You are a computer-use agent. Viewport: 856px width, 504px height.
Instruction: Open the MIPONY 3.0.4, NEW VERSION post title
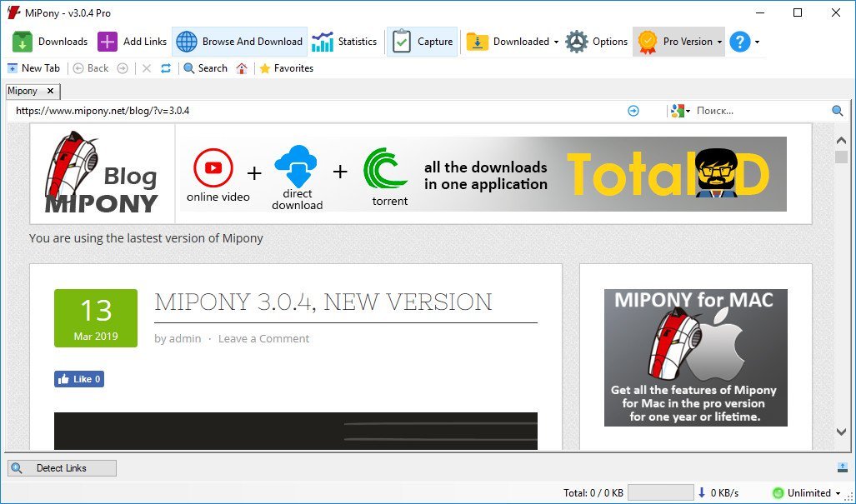click(x=323, y=302)
